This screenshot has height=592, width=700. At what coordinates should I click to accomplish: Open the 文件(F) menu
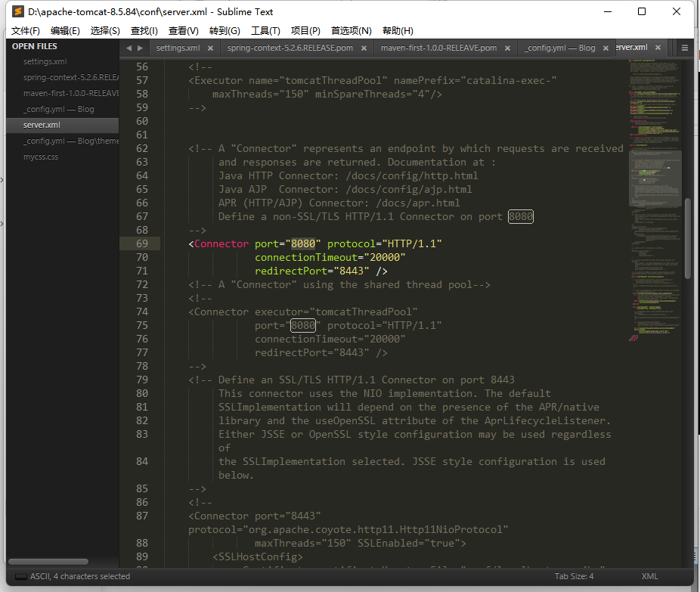tap(26, 31)
